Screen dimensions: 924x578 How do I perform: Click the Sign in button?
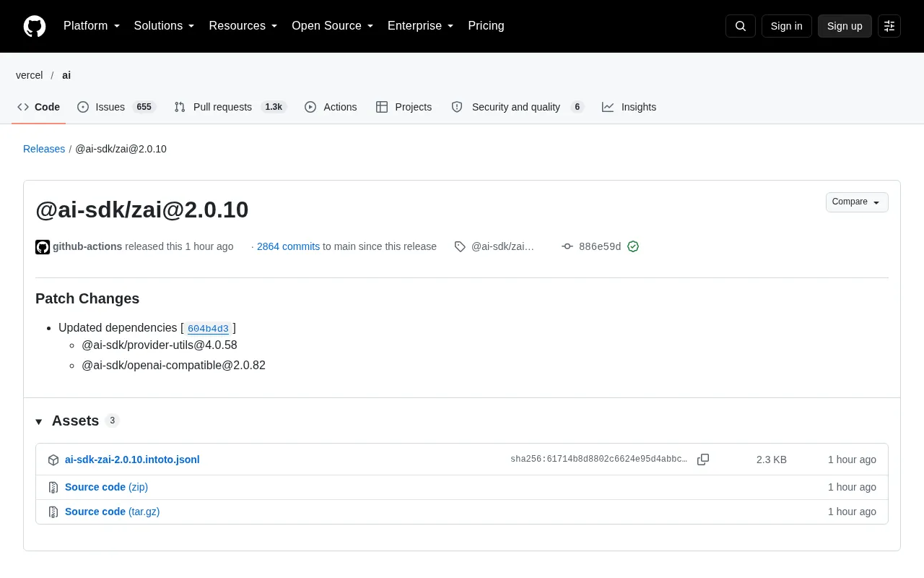[787, 26]
